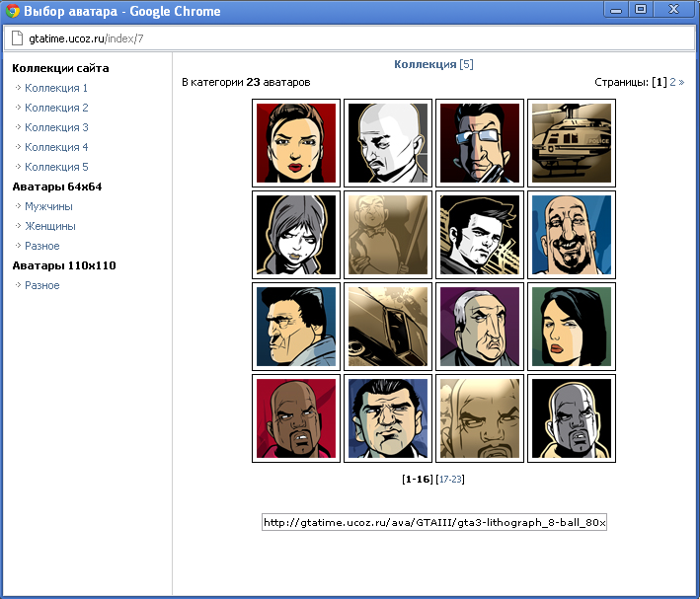Maximize the Chrome window
700x599 pixels.
pos(641,9)
